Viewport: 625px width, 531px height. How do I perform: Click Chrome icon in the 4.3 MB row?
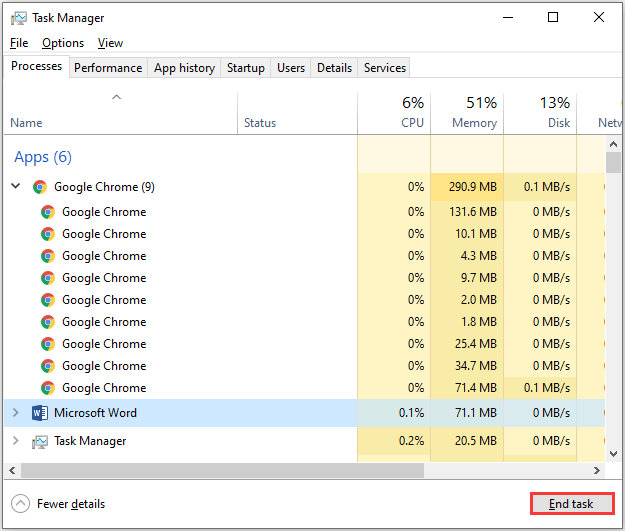(48, 256)
